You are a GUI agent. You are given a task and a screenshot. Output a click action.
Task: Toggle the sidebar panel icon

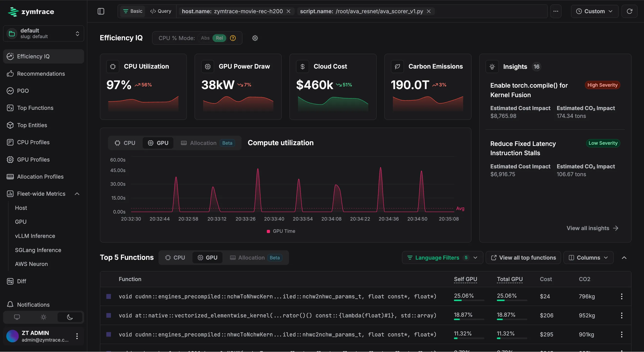[101, 11]
